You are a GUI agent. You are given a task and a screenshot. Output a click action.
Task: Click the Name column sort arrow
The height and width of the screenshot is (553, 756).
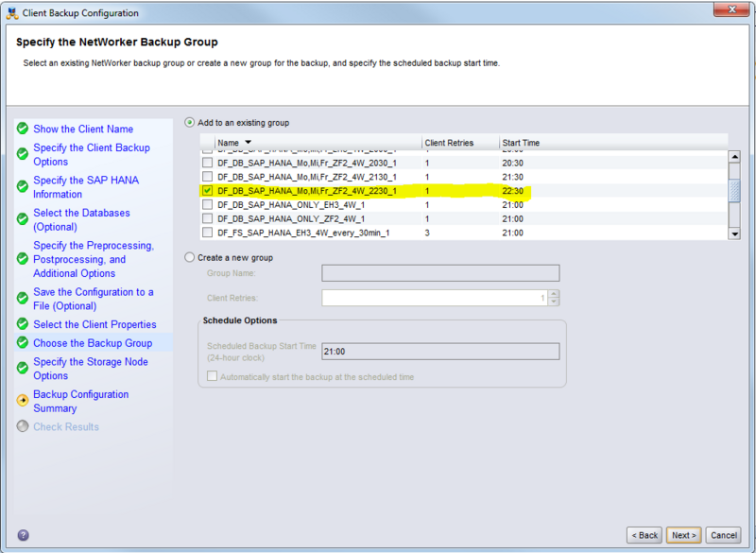249,143
